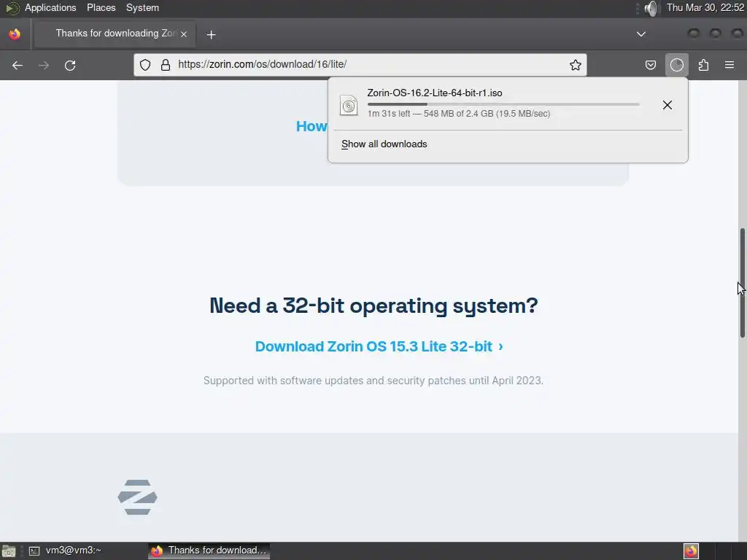747x560 pixels.
Task: Open the Firefox icon in bottom-right tray
Action: click(x=692, y=551)
